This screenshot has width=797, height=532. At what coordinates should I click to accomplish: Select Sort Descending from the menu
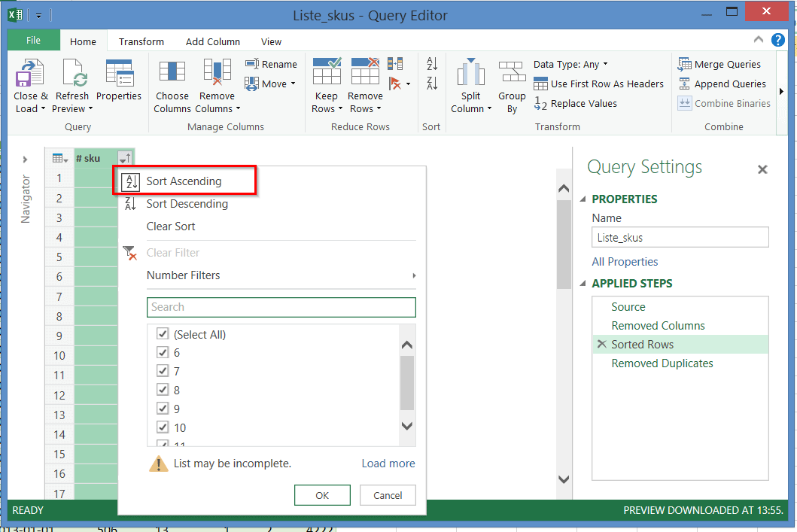point(187,204)
